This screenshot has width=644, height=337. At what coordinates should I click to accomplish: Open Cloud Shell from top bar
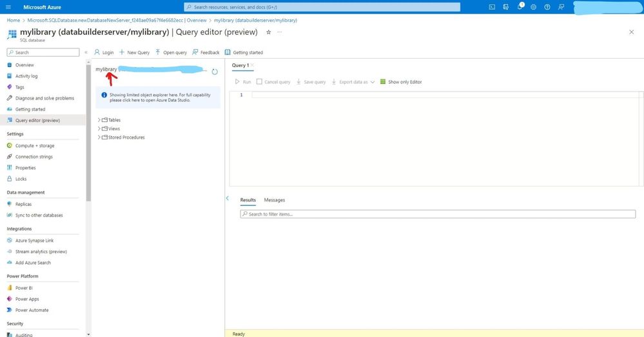(492, 7)
